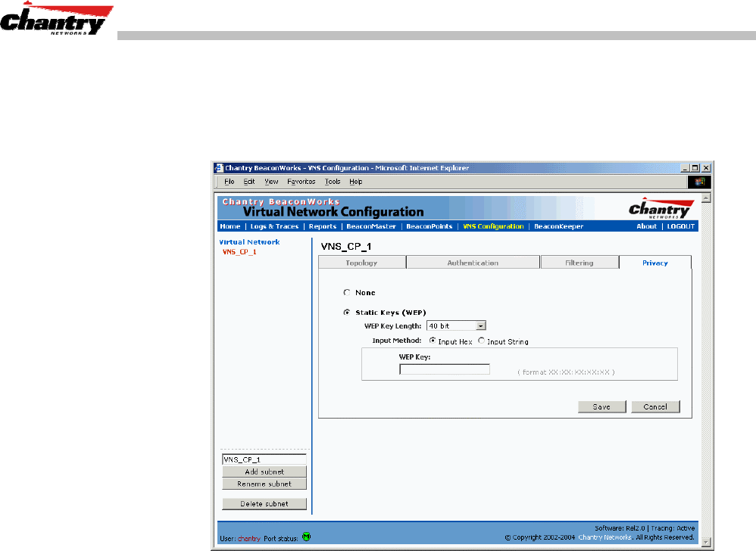The image size is (756, 551).
Task: Click the Windows flag logo in menu bar
Action: (699, 182)
